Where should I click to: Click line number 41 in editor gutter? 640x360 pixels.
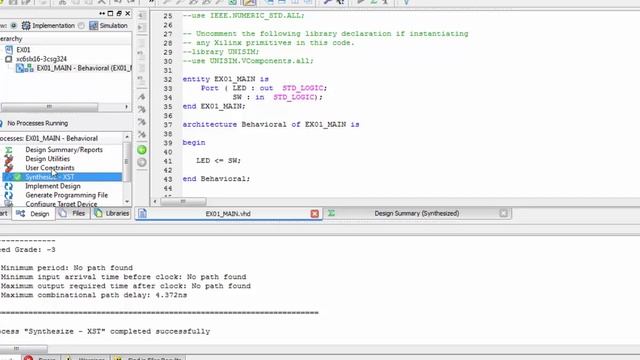point(168,161)
